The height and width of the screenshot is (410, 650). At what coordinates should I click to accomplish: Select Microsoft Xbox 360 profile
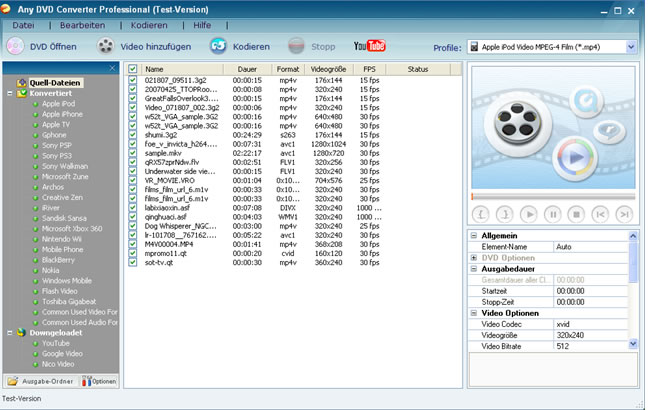click(x=72, y=228)
